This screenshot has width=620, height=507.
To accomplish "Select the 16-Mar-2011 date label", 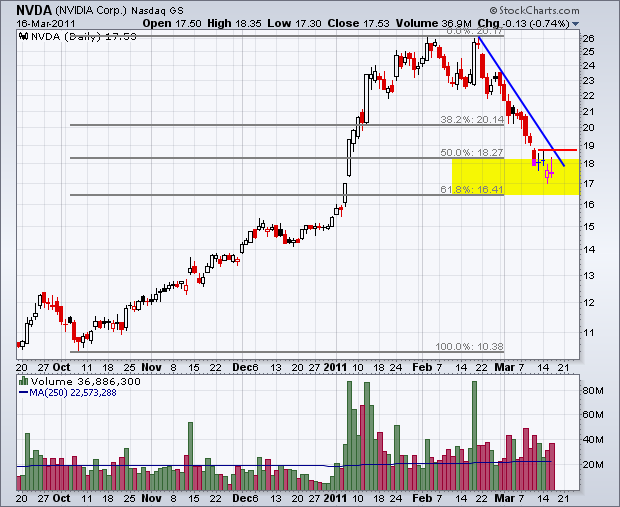I will [45, 23].
